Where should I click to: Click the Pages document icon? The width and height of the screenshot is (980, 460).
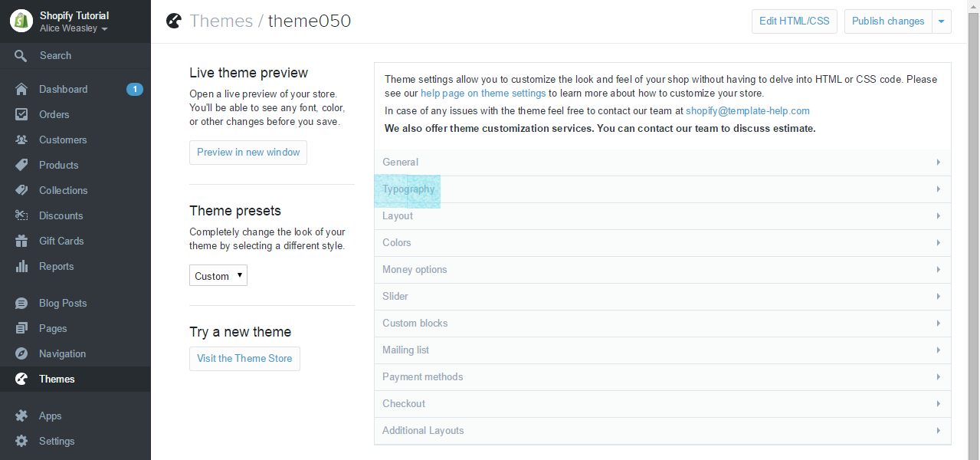click(x=21, y=328)
